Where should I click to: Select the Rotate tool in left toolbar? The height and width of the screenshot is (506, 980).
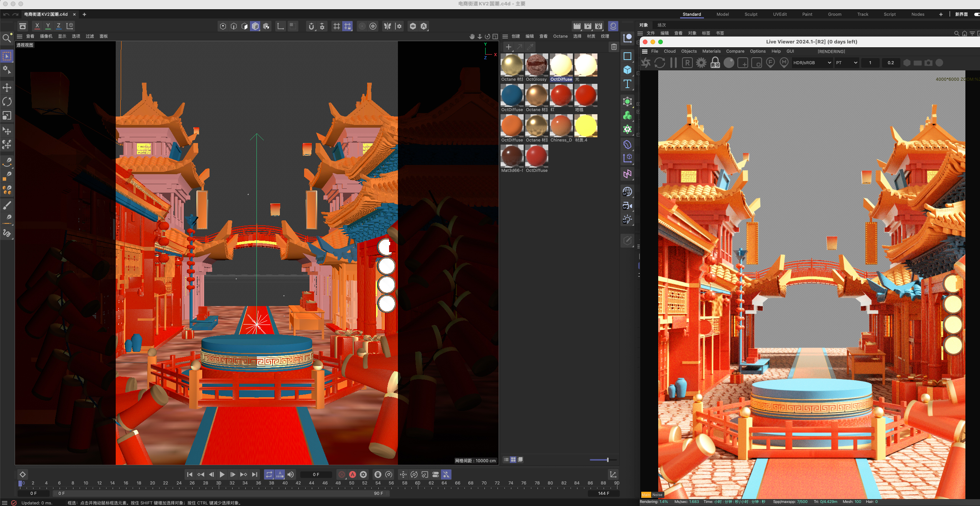[x=7, y=102]
